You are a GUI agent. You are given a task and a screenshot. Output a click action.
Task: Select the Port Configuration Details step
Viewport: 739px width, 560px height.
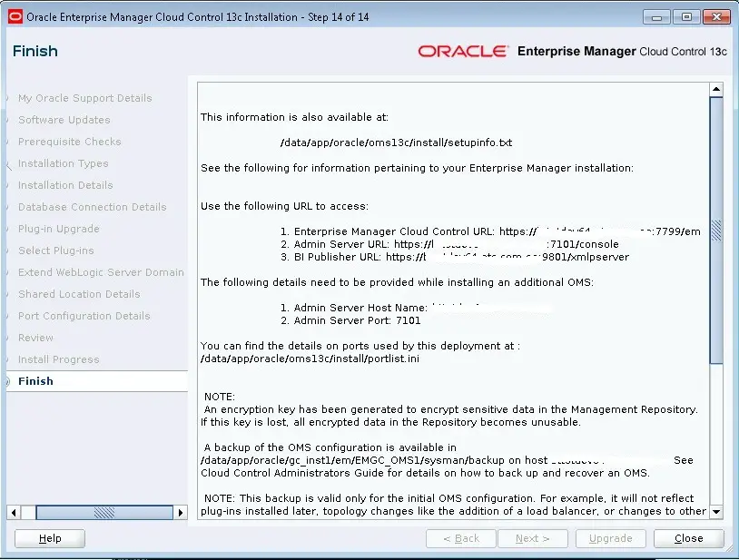coord(84,316)
